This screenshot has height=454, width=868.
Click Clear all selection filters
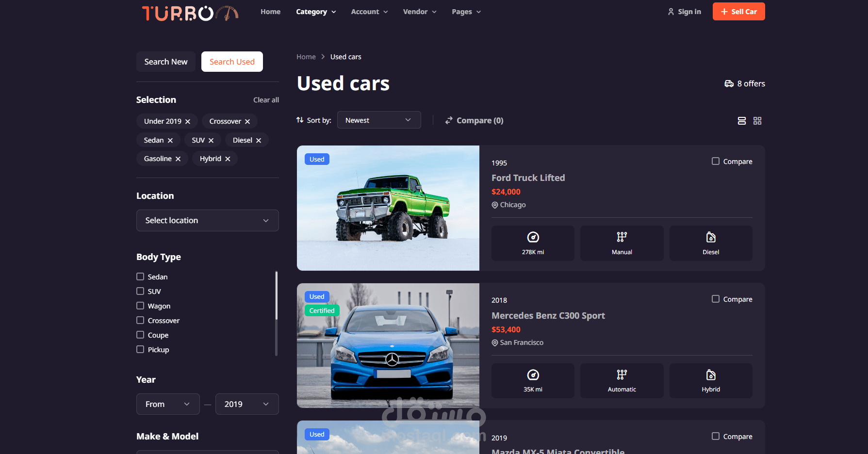coord(266,100)
